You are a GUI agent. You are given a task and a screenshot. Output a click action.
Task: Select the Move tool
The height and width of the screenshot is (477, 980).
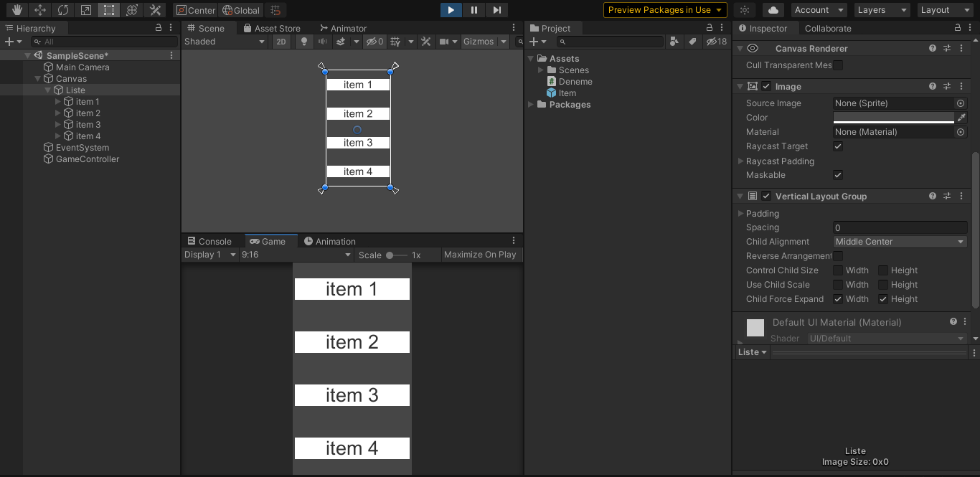[x=40, y=10]
